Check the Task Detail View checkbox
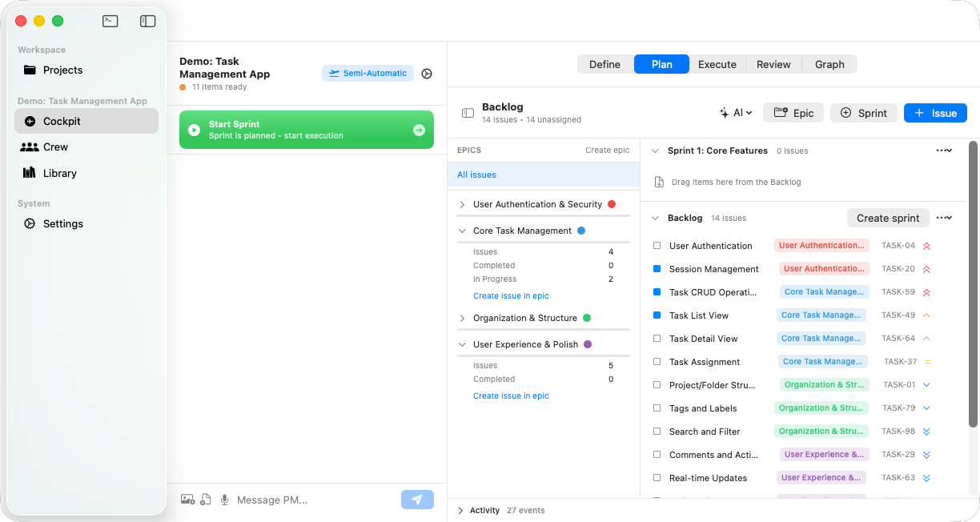This screenshot has height=522, width=980. 657,339
